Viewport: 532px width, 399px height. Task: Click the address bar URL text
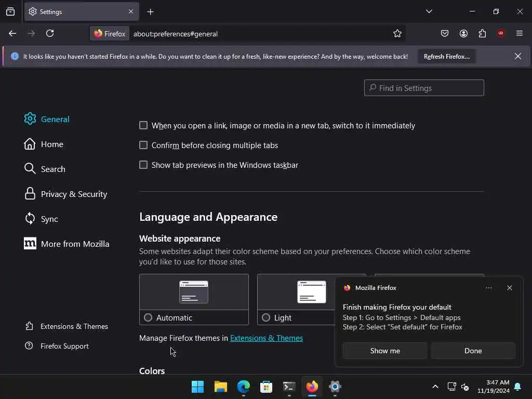[176, 34]
